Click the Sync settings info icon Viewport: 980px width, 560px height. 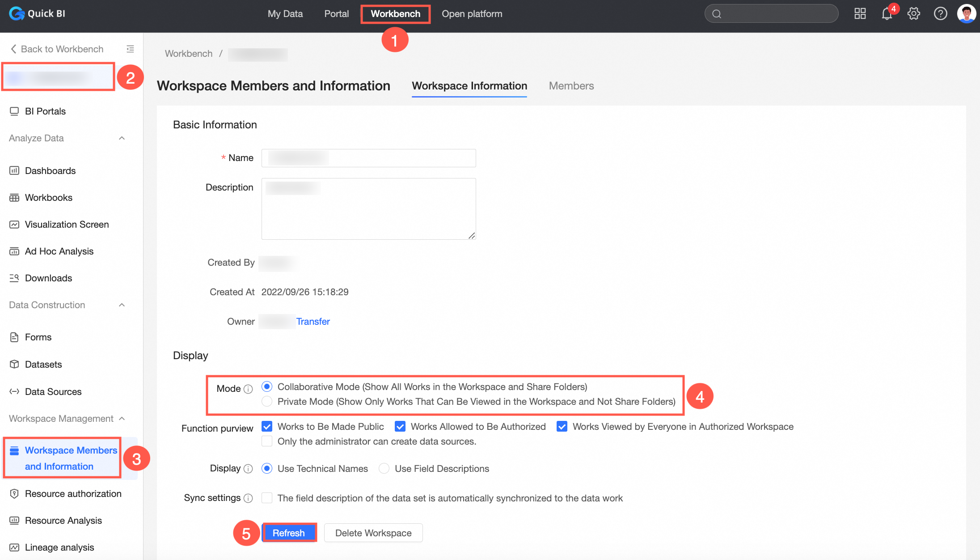[248, 498]
